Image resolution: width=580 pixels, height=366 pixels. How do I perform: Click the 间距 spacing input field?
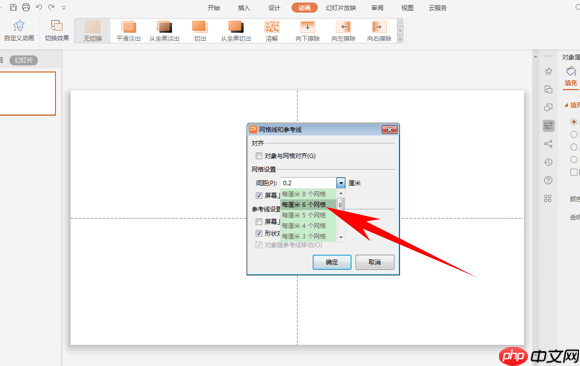tap(308, 183)
